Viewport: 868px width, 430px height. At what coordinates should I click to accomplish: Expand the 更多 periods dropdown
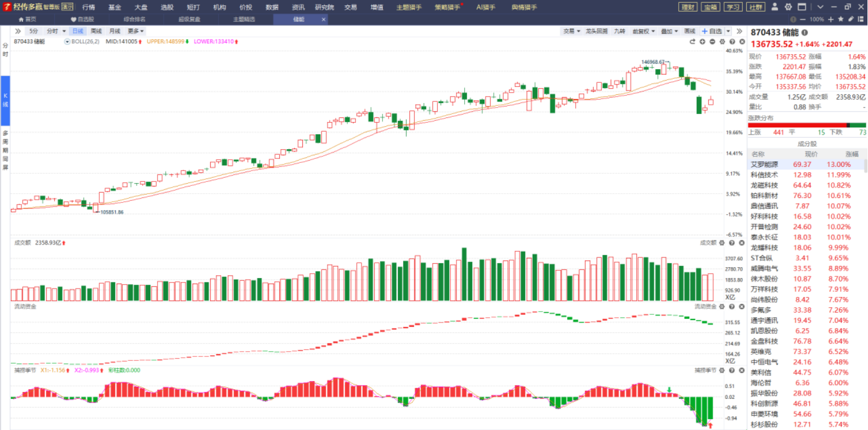(x=135, y=31)
